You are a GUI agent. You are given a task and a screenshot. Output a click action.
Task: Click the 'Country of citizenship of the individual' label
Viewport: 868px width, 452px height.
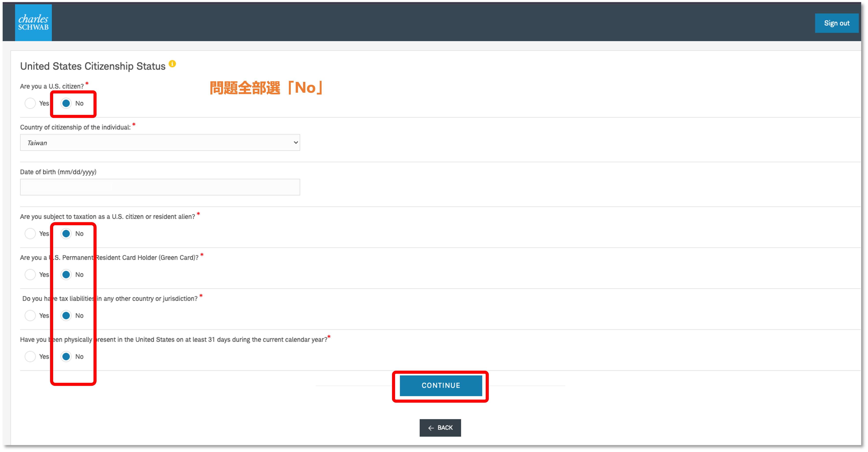(x=75, y=127)
